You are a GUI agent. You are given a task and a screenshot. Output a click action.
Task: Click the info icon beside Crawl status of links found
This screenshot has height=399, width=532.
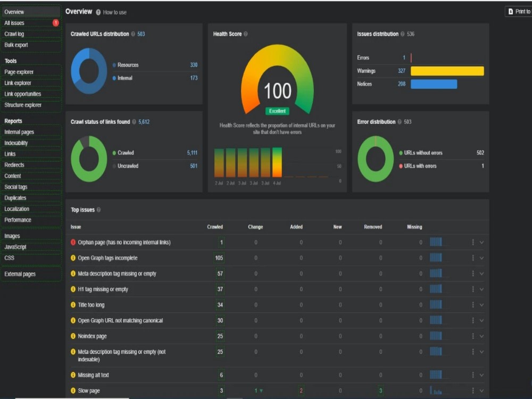(x=134, y=122)
